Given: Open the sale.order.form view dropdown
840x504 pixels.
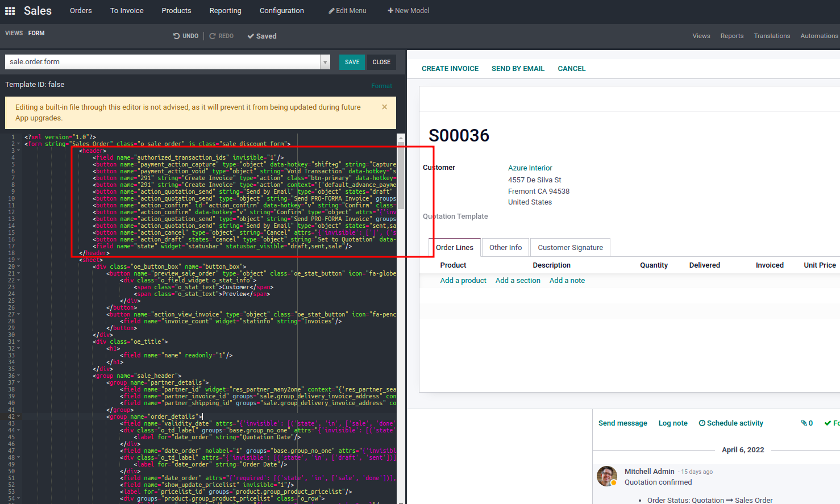Looking at the screenshot, I should [x=325, y=62].
